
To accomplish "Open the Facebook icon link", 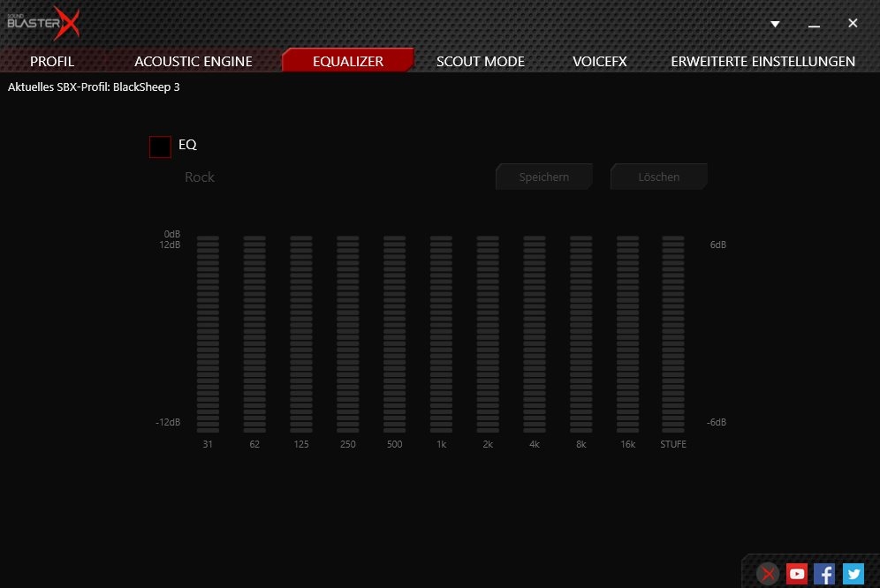I will (x=824, y=574).
